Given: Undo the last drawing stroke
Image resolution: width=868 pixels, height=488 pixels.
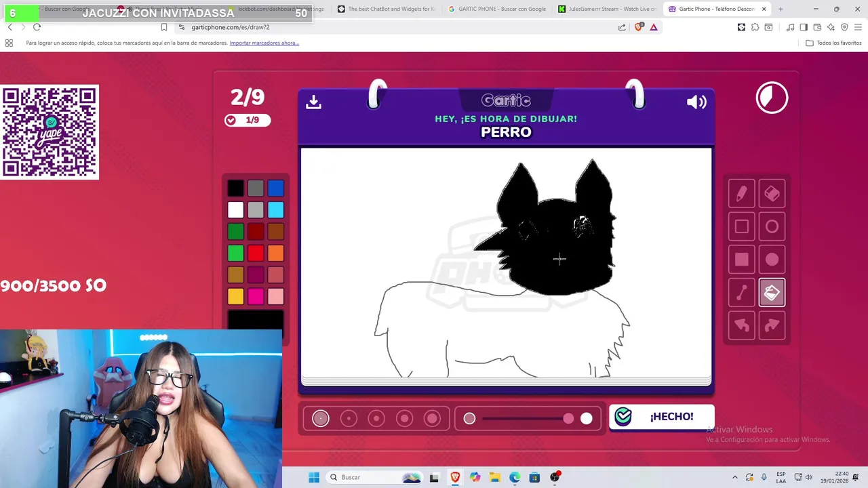Looking at the screenshot, I should click(x=742, y=325).
